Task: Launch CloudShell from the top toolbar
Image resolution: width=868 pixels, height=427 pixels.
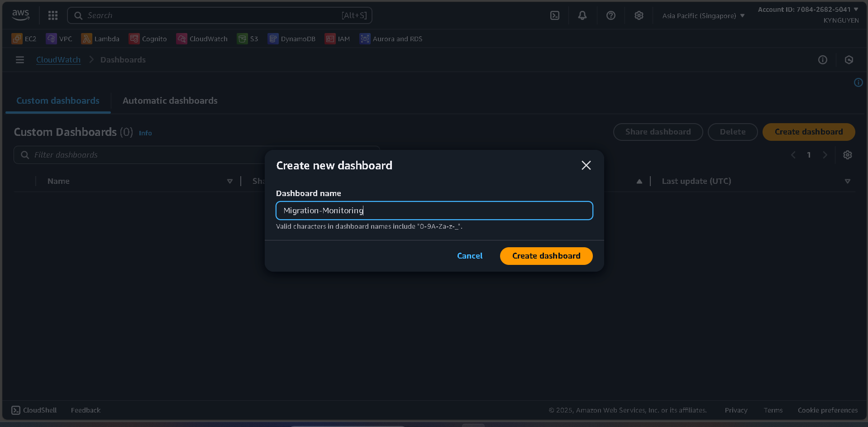Action: click(555, 15)
